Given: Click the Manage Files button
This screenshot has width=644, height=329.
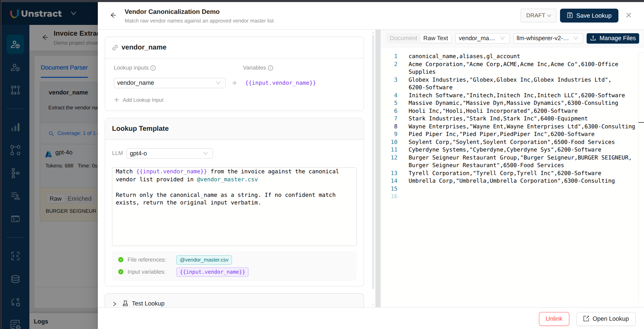Looking at the screenshot, I should pos(613,38).
